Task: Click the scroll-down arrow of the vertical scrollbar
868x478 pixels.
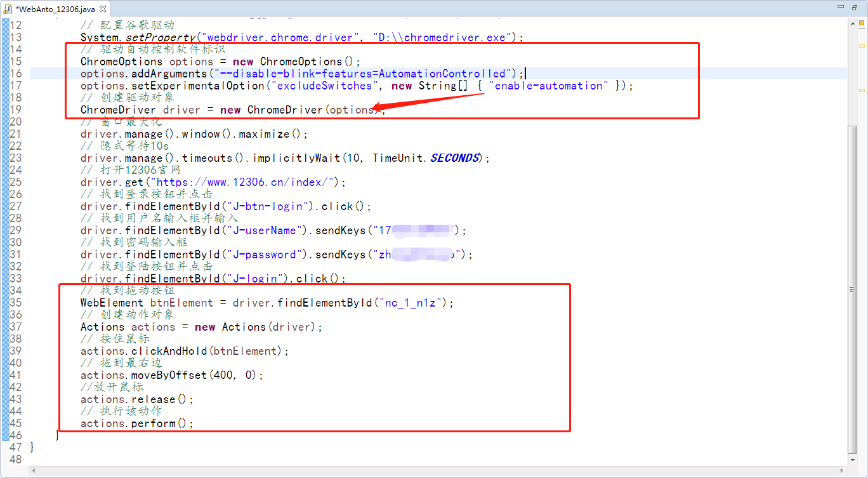Action: pos(852,459)
